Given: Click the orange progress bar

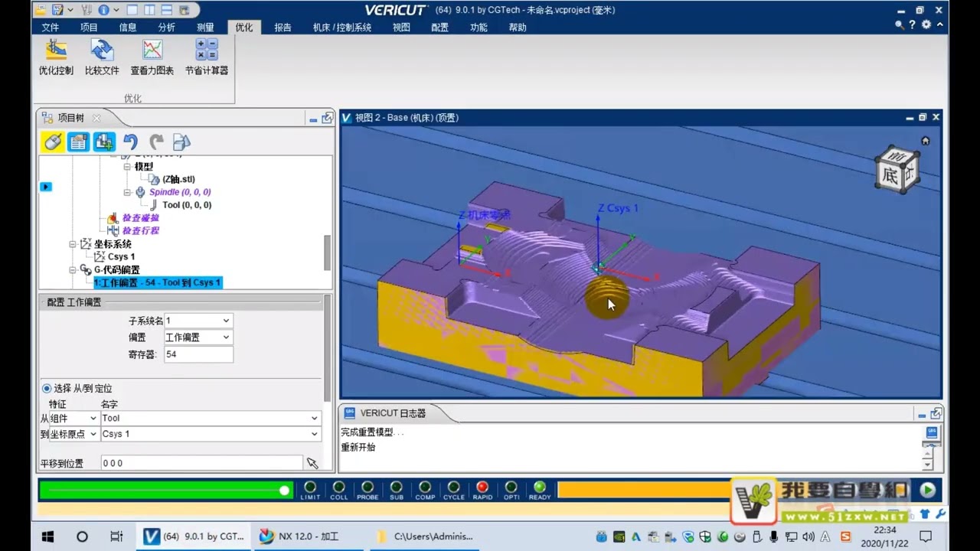Looking at the screenshot, I should (643, 490).
